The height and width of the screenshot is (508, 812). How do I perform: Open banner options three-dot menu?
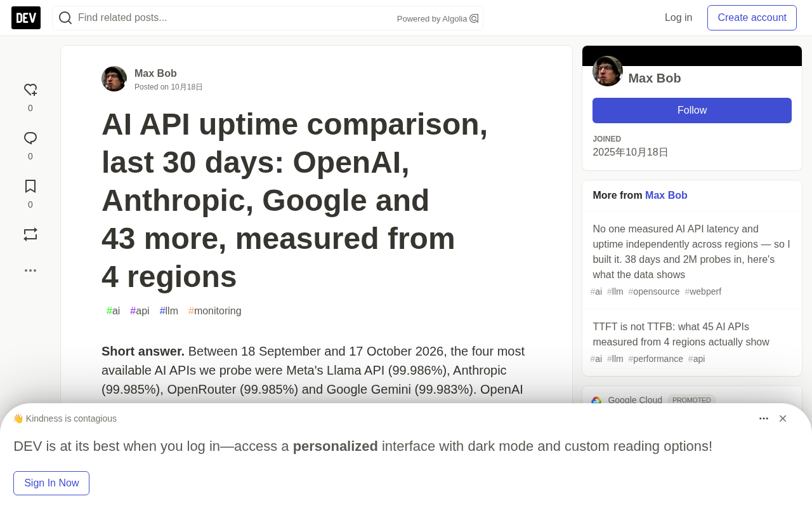pos(764,418)
